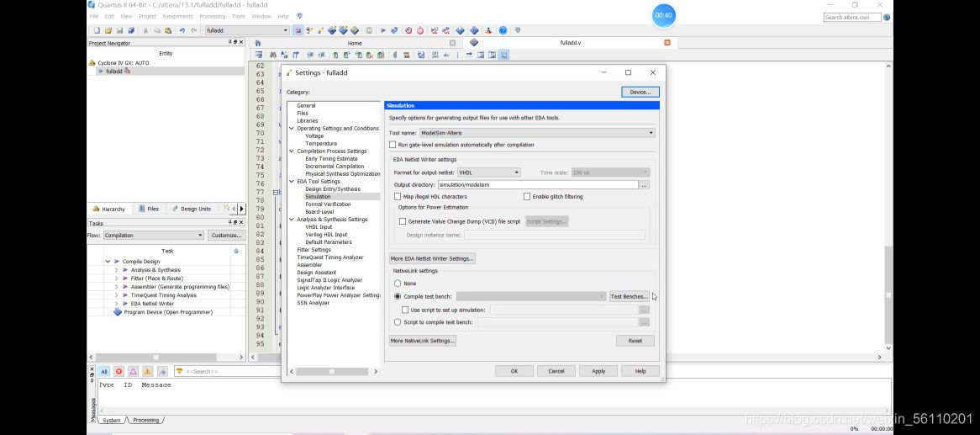Viewport: 980px width, 435px height.
Task: Click the Paste clipboard icon in the toolbar
Action: coord(168,30)
